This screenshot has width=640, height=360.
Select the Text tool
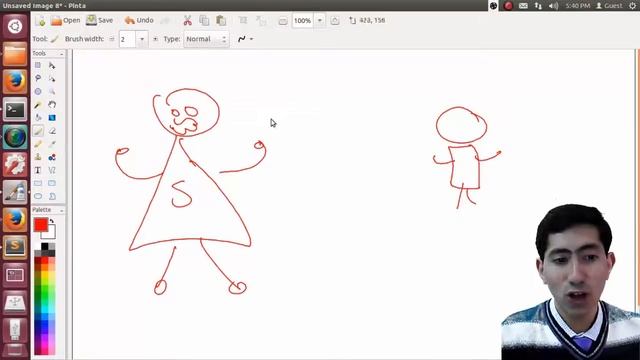[38, 170]
